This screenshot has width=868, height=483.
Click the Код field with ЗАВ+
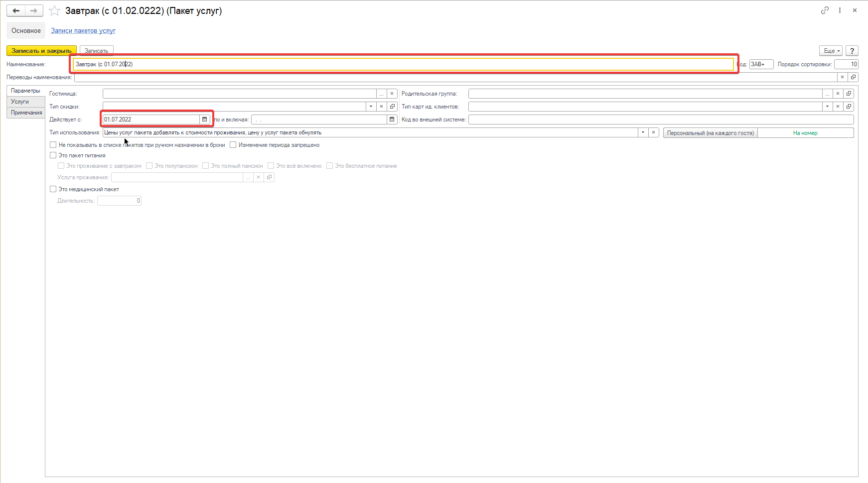761,64
